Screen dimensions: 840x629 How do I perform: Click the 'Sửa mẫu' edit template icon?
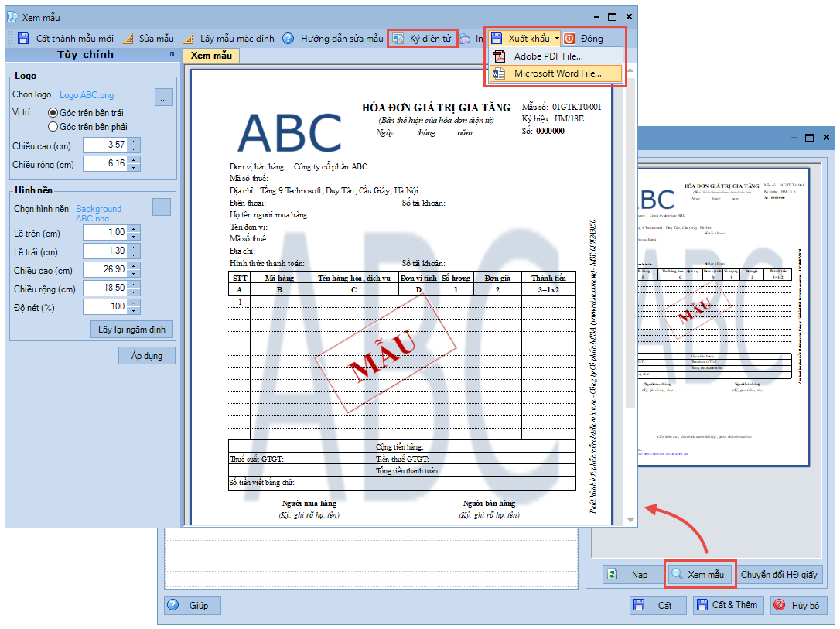tap(128, 39)
